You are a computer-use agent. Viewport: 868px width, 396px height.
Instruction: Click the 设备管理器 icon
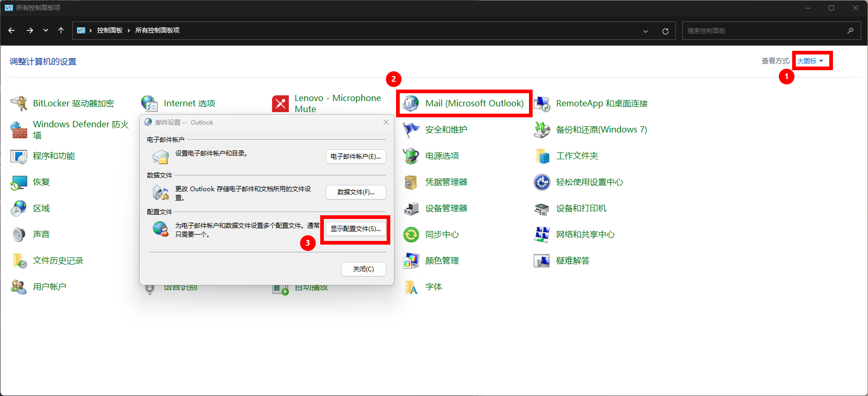(x=411, y=208)
